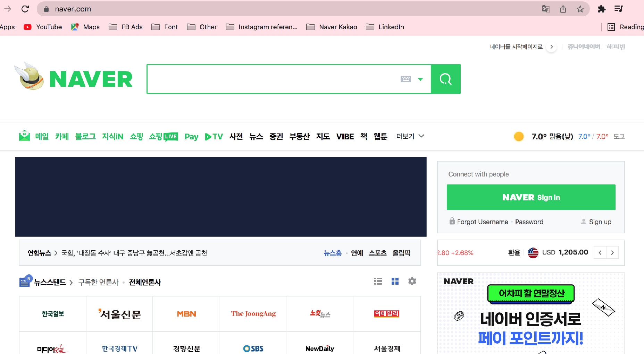Image resolution: width=644 pixels, height=354 pixels.
Task: Open the media control icon in toolbar
Action: point(619,9)
